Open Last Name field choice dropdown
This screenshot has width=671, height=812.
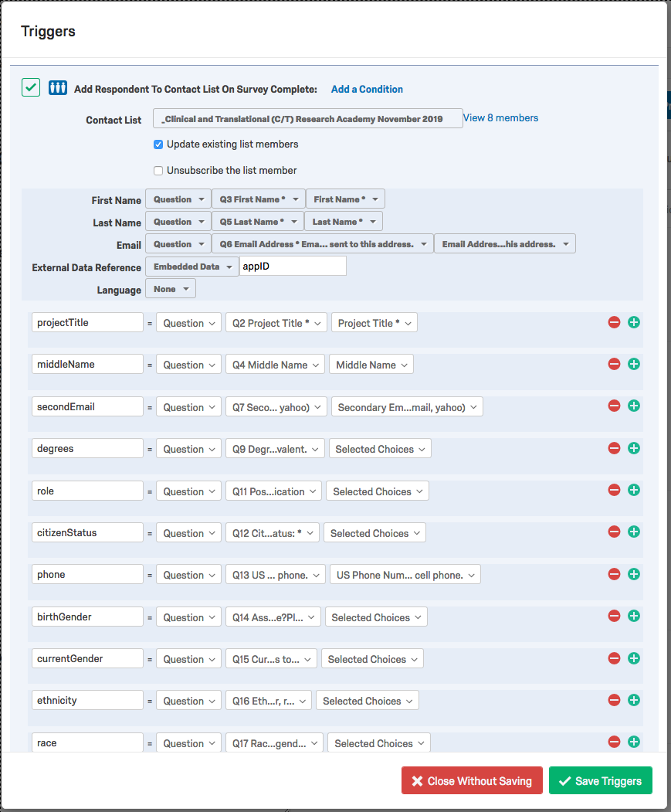344,222
